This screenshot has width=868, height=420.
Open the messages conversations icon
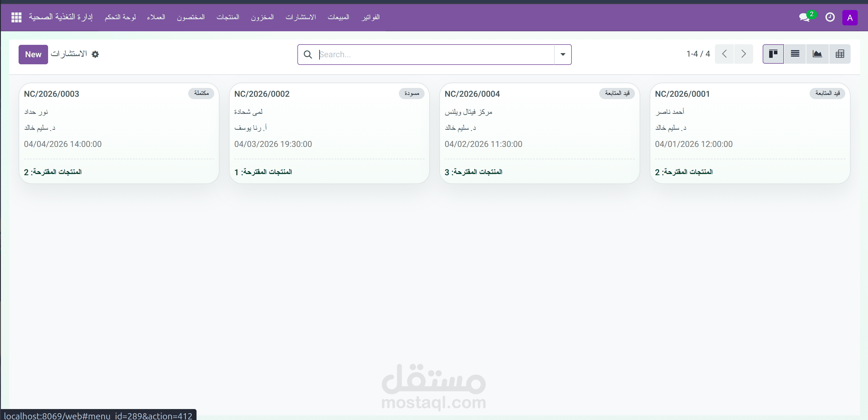(x=804, y=17)
